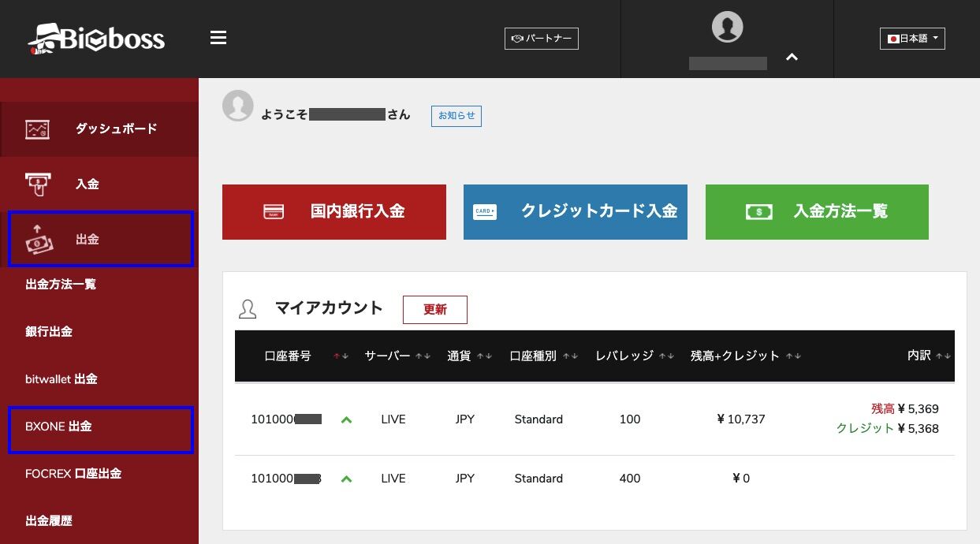The image size is (980, 544).
Task: Open the 日本語 language dropdown
Action: [912, 39]
